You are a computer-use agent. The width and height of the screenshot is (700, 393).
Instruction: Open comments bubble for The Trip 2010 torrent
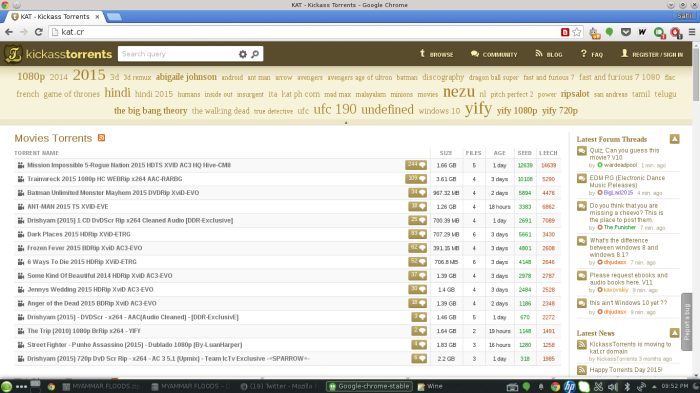click(419, 331)
